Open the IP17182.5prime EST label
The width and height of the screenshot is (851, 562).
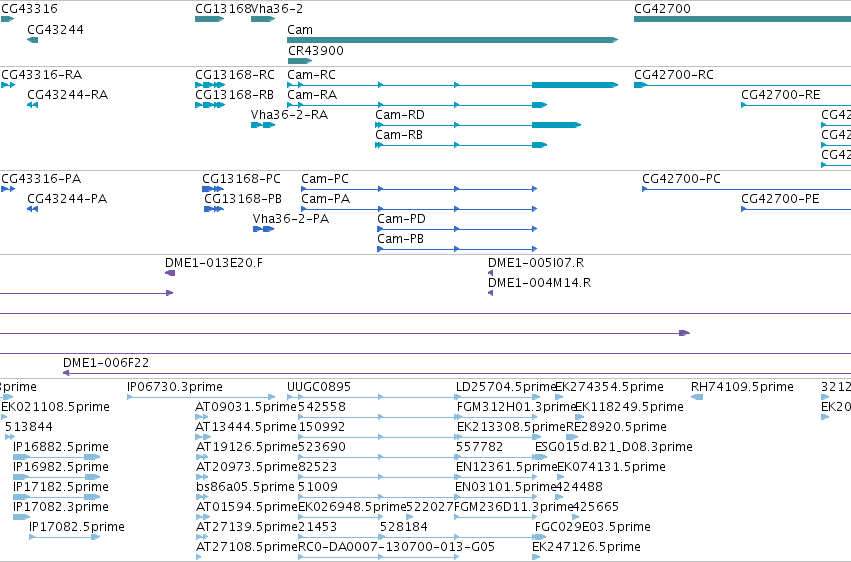(x=61, y=488)
